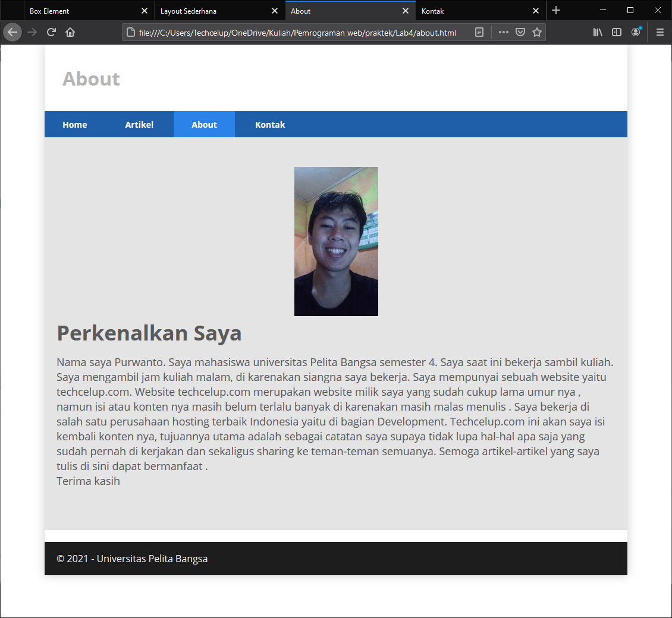This screenshot has width=672, height=618.
Task: Reload the page with the refresh icon
Action: click(x=51, y=32)
